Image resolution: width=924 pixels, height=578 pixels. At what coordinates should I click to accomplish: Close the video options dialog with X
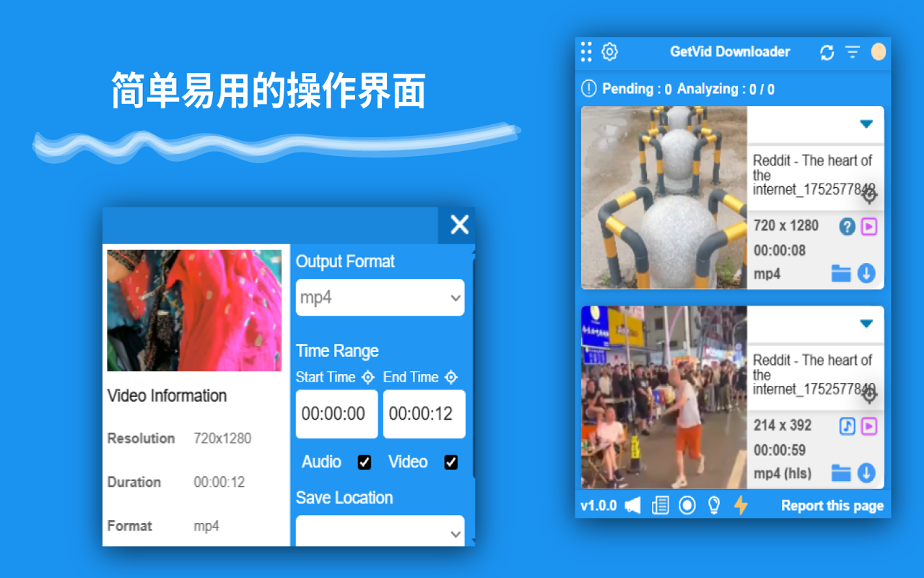[x=460, y=225]
